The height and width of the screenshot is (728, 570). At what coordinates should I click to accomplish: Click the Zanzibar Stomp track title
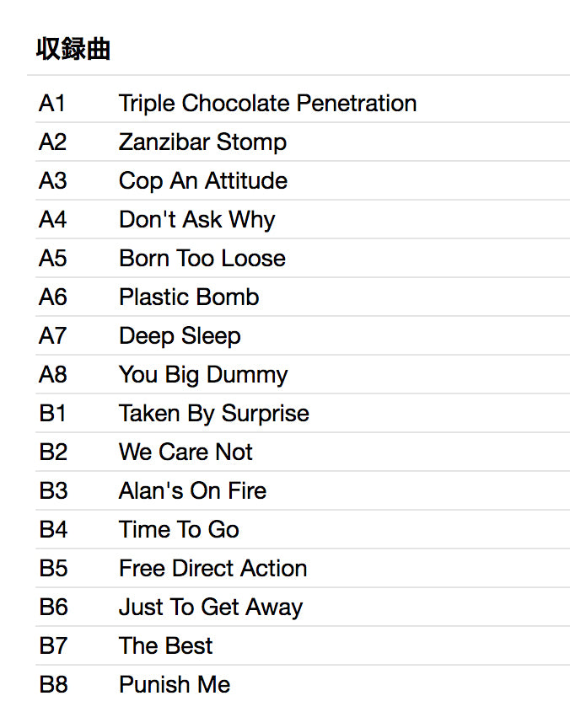tap(202, 142)
